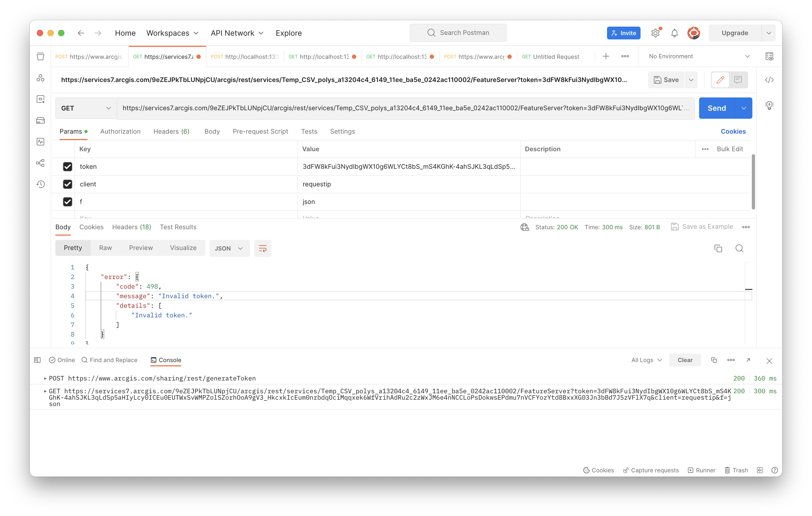Select Raw response view
The width and height of the screenshot is (812, 516).
tap(105, 248)
